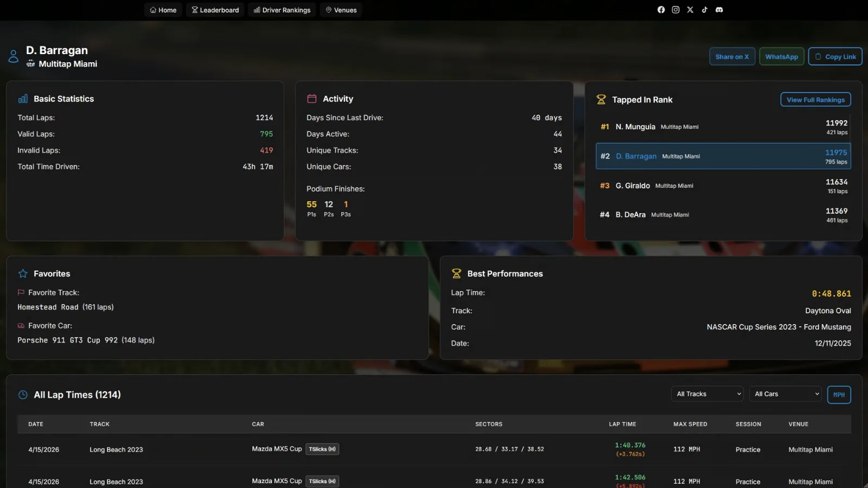
Task: Open N. Munguia's rank #1 entry
Action: pyautogui.click(x=723, y=127)
